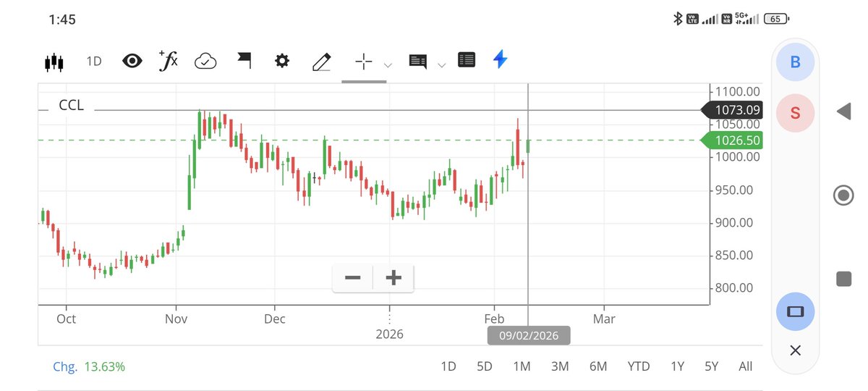Click the comment annotation icon
The height and width of the screenshot is (391, 868).
click(x=418, y=62)
